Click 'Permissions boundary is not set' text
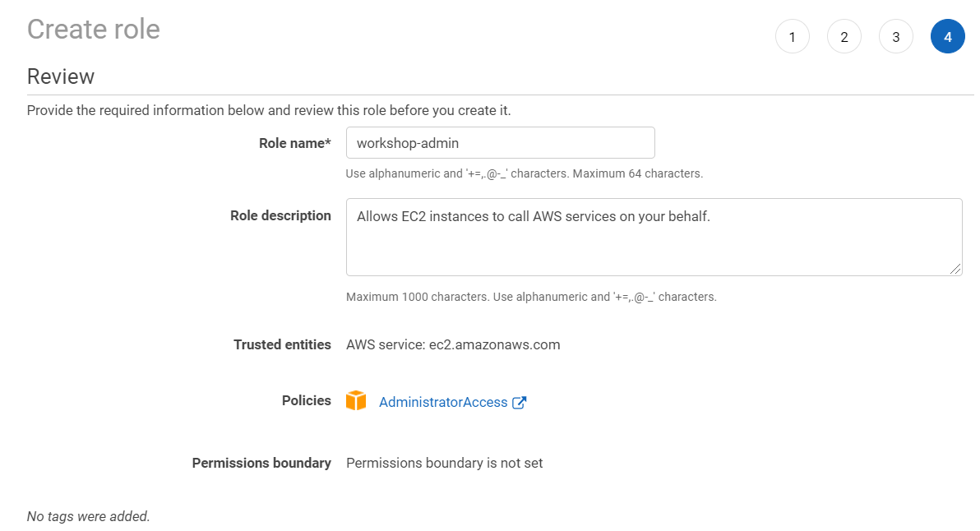This screenshot has width=980, height=531. click(x=445, y=463)
